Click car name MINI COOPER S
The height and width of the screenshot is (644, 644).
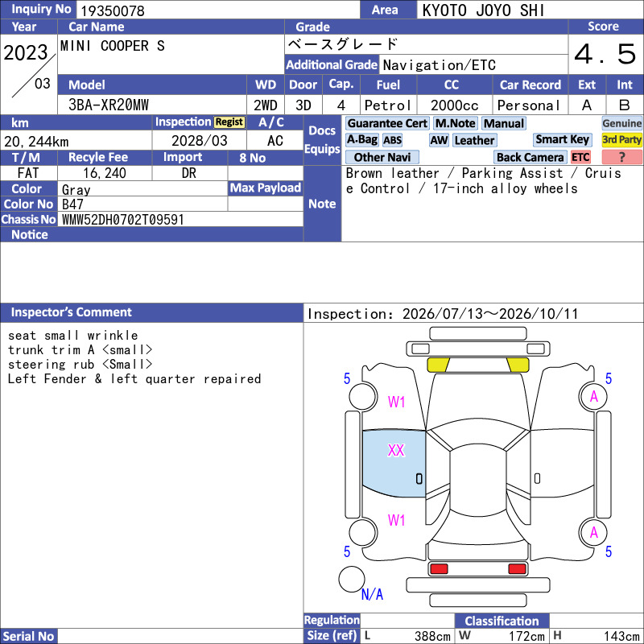point(112,46)
